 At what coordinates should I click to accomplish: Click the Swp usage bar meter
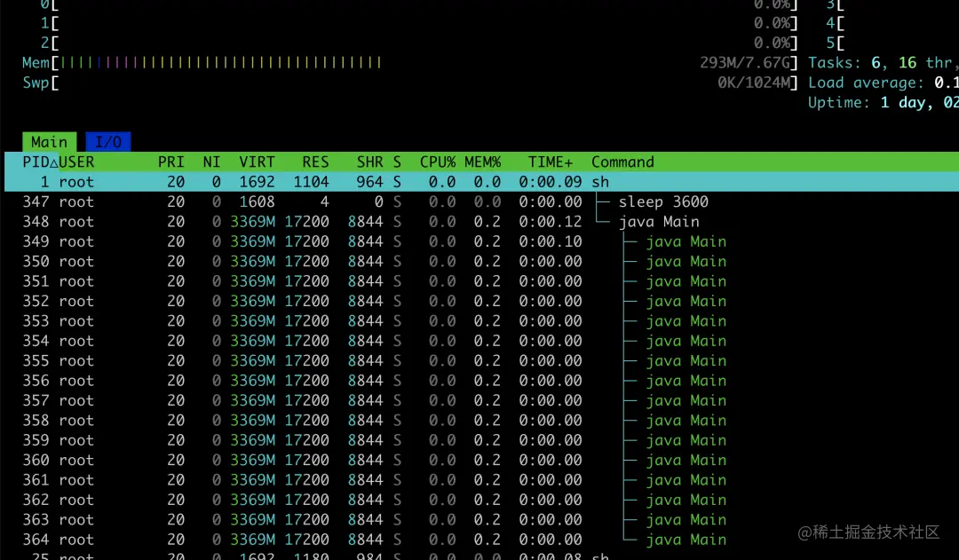click(x=409, y=83)
